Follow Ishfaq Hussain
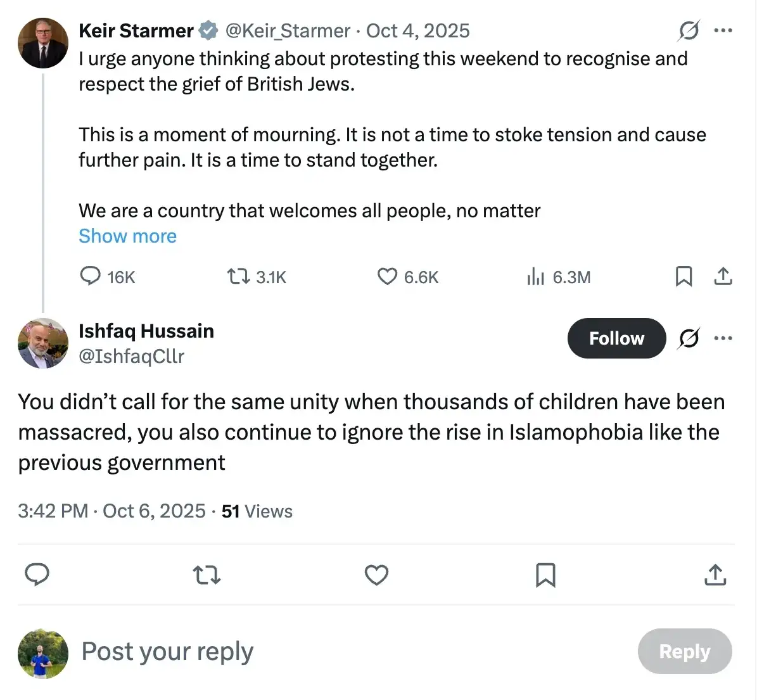 coord(616,338)
